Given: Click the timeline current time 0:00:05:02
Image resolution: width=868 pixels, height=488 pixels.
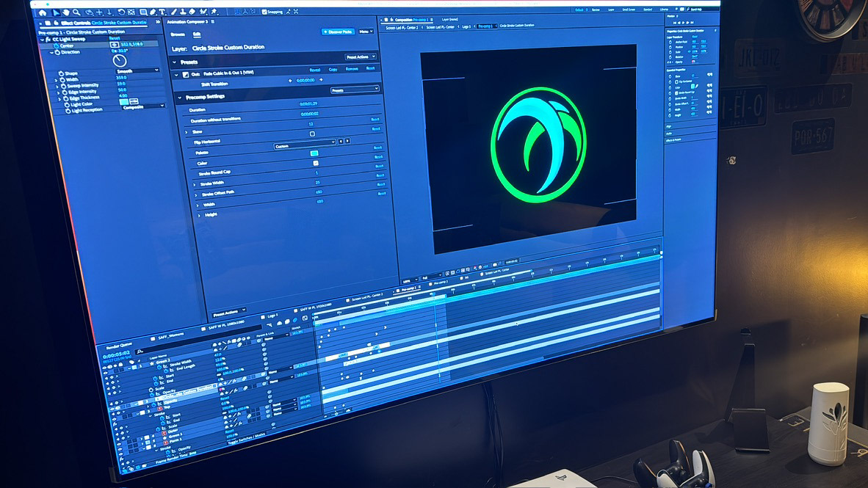Looking at the screenshot, I should click(116, 354).
